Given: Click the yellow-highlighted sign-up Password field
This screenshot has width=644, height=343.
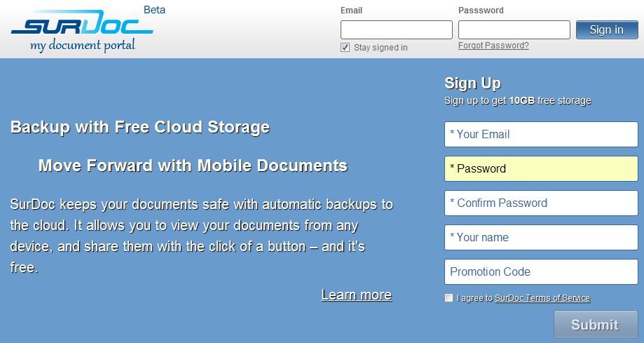Looking at the screenshot, I should 541,168.
